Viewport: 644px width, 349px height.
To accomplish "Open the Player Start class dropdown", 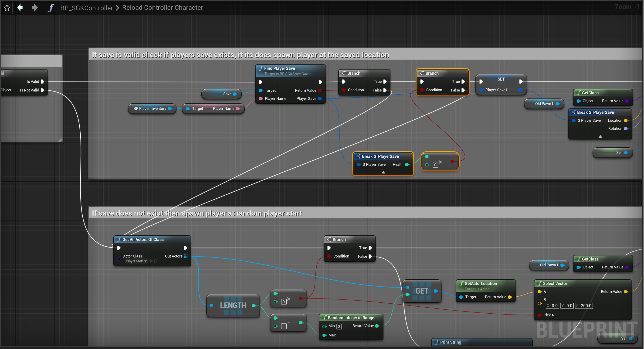I will pos(136,261).
